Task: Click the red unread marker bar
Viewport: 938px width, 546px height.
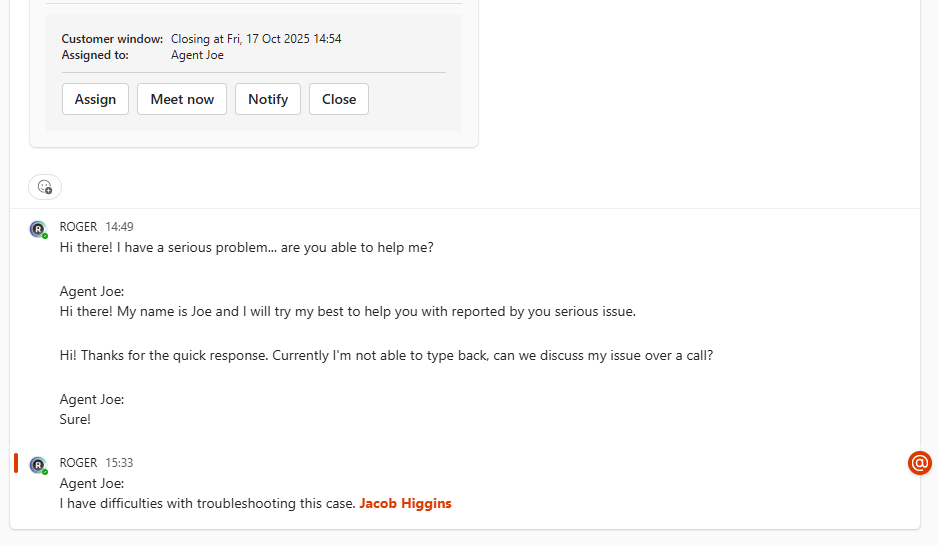Action: click(x=16, y=463)
